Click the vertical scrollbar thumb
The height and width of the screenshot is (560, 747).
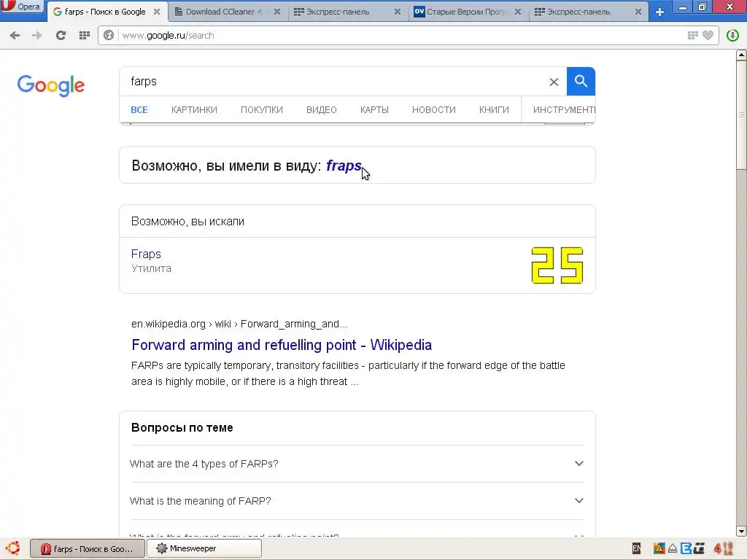741,114
